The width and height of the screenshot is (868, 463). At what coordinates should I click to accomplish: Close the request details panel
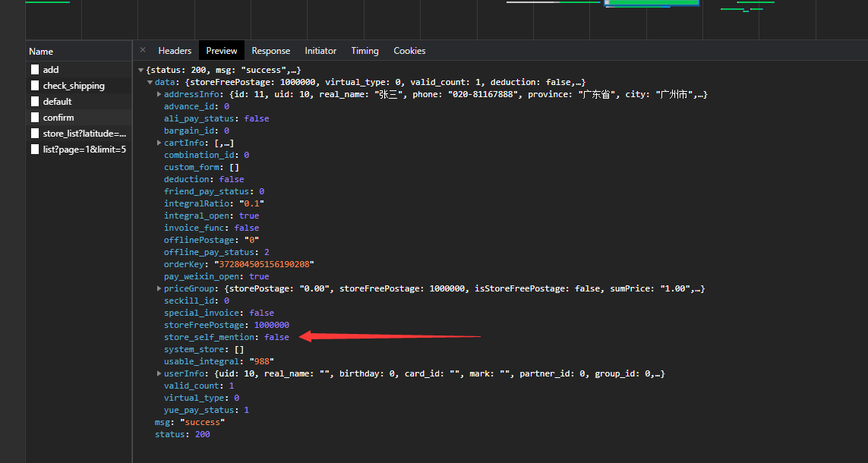click(x=142, y=50)
